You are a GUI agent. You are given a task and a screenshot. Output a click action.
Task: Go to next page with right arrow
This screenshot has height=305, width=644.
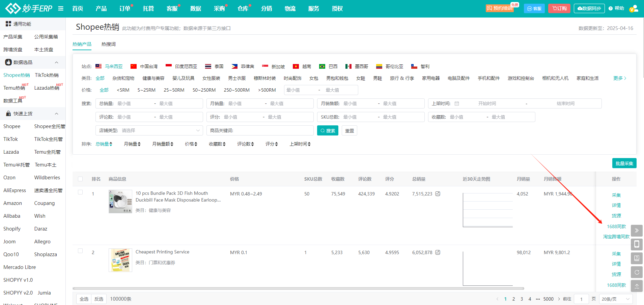point(559,299)
